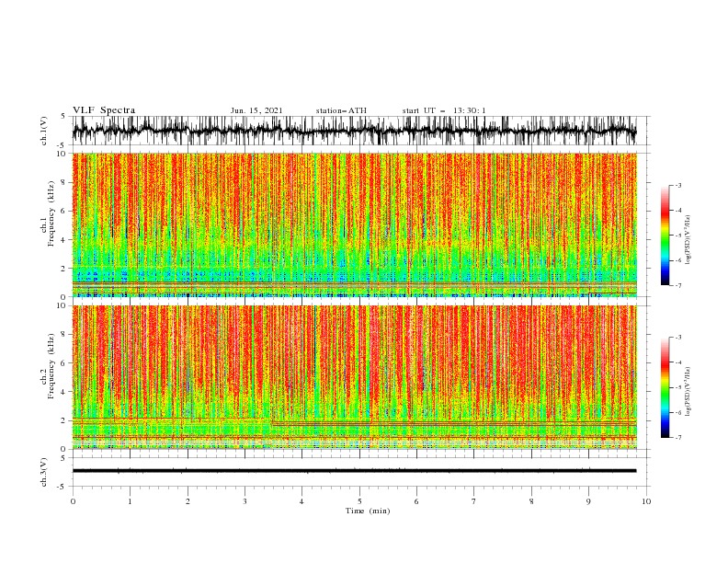This screenshot has height=563, width=728.
Task: Click the "-5" tick on the ch.2 color bar
Action: pyautogui.click(x=678, y=387)
